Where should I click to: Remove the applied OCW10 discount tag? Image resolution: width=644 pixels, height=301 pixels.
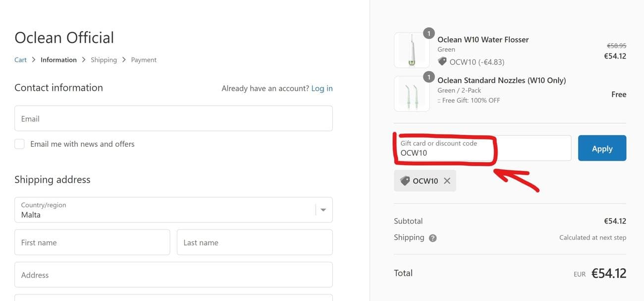447,181
